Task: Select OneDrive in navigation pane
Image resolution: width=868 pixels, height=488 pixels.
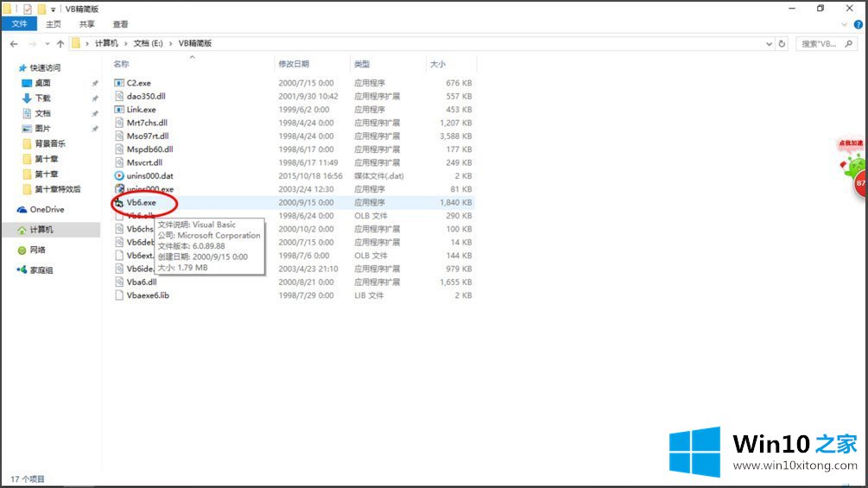Action: tap(47, 210)
